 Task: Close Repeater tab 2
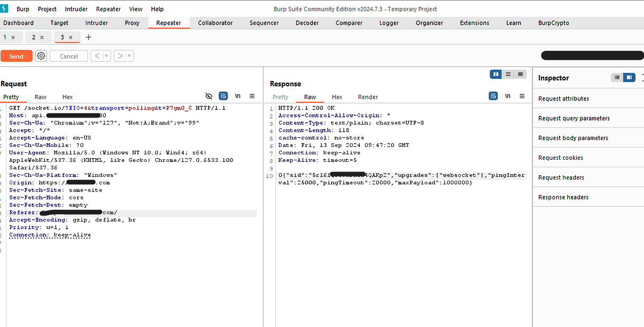(42, 37)
